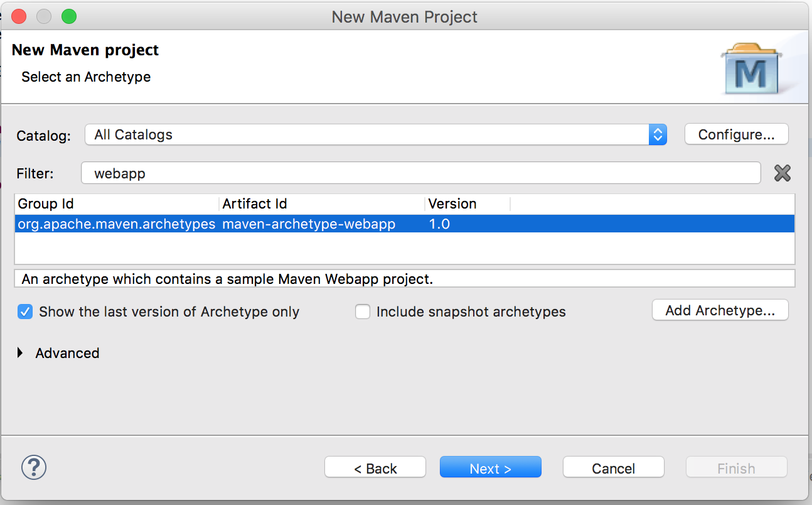
Task: Clear the filter with the X icon
Action: (x=782, y=173)
